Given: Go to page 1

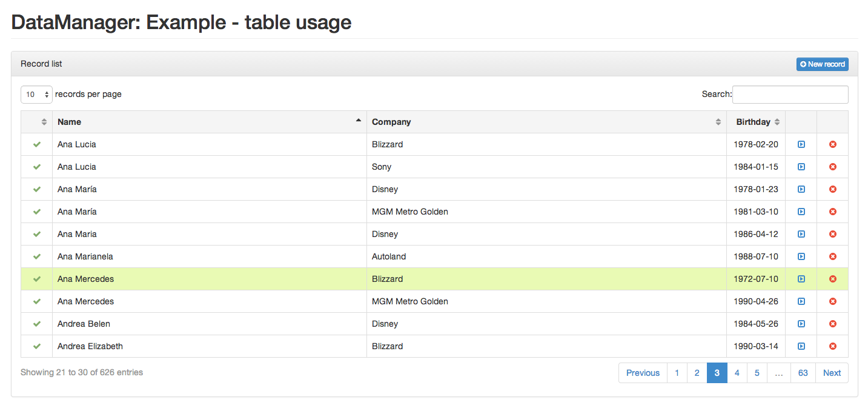Looking at the screenshot, I should 677,373.
